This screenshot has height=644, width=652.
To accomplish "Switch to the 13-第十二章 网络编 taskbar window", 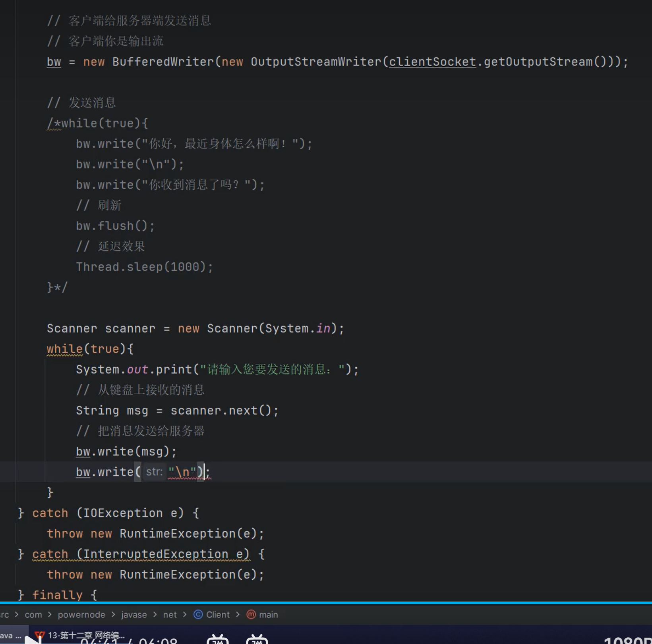I will (80, 635).
